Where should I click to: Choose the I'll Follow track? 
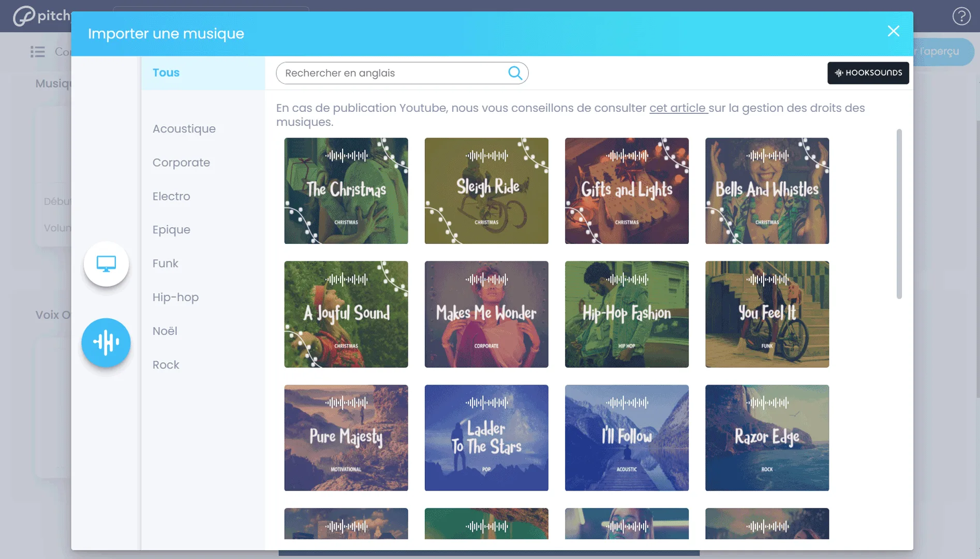coord(627,437)
